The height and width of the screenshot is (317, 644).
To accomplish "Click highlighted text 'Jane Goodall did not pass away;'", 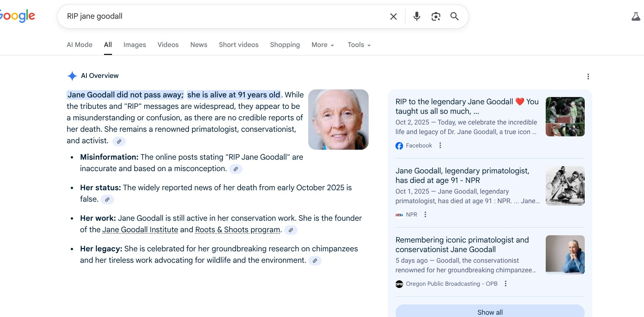I will pos(125,95).
